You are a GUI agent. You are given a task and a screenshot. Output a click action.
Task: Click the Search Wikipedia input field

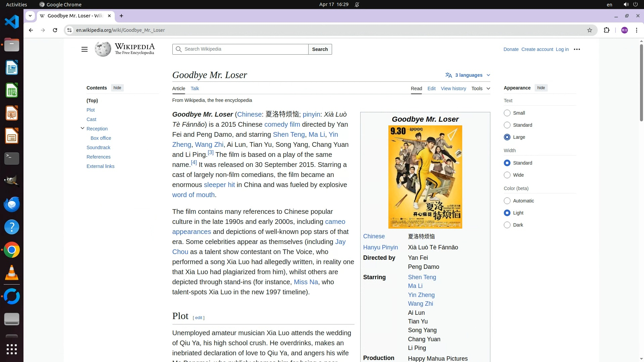coord(244,49)
